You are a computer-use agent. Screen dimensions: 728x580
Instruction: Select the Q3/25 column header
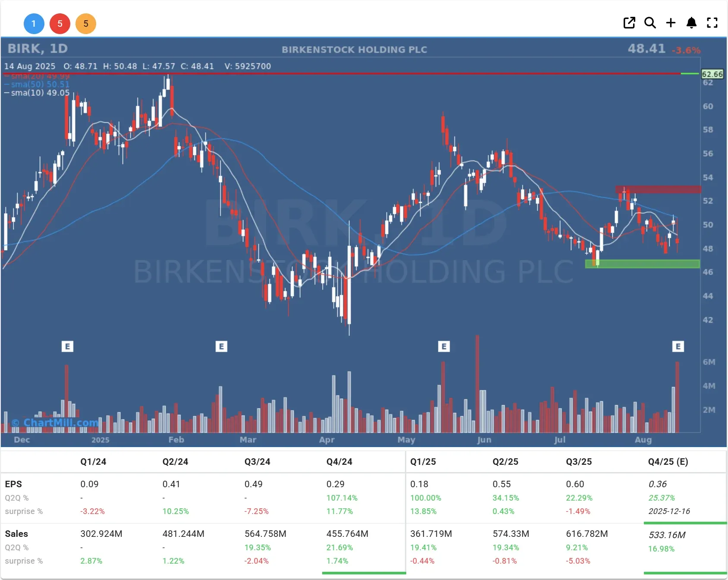[x=579, y=462]
